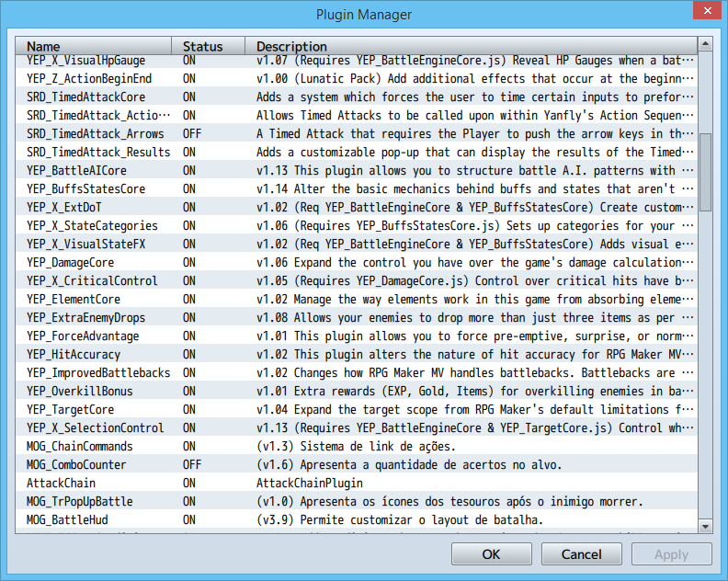Select the SRD_TimedAttackCore plugin
This screenshot has height=581, width=728.
[356, 97]
